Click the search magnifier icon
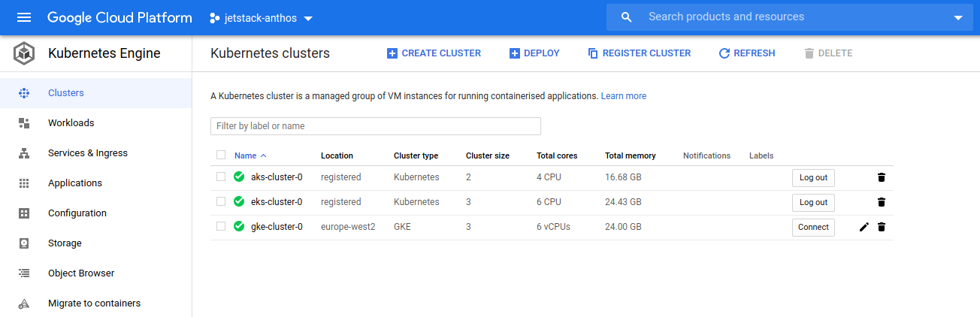The width and height of the screenshot is (980, 317). [627, 17]
